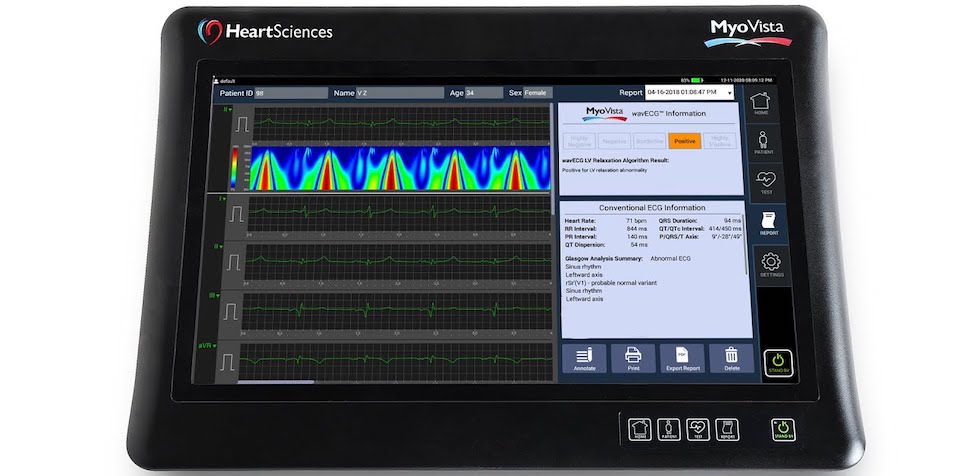Click the Patient ID field showing 98
Image resolution: width=970 pixels, height=476 pixels.
pos(291,93)
